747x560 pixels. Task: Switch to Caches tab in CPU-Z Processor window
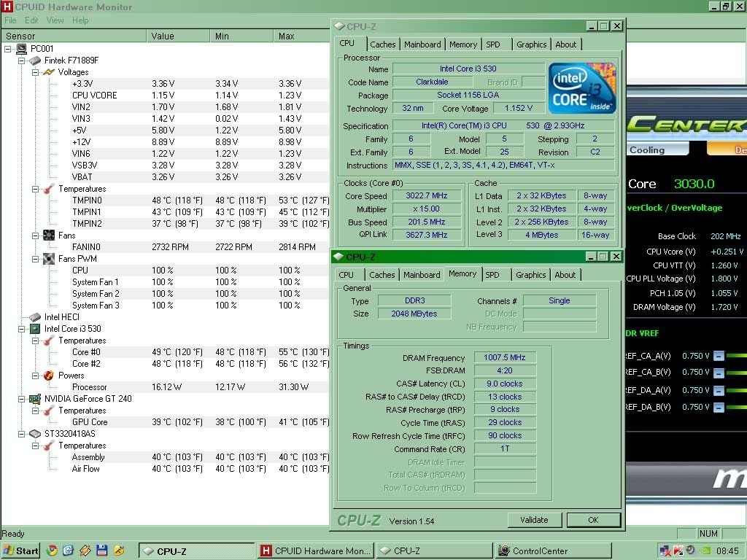[x=382, y=44]
